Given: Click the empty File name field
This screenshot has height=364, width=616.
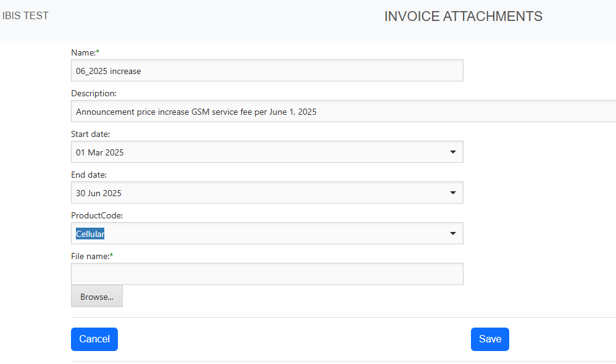Looking at the screenshot, I should click(267, 274).
